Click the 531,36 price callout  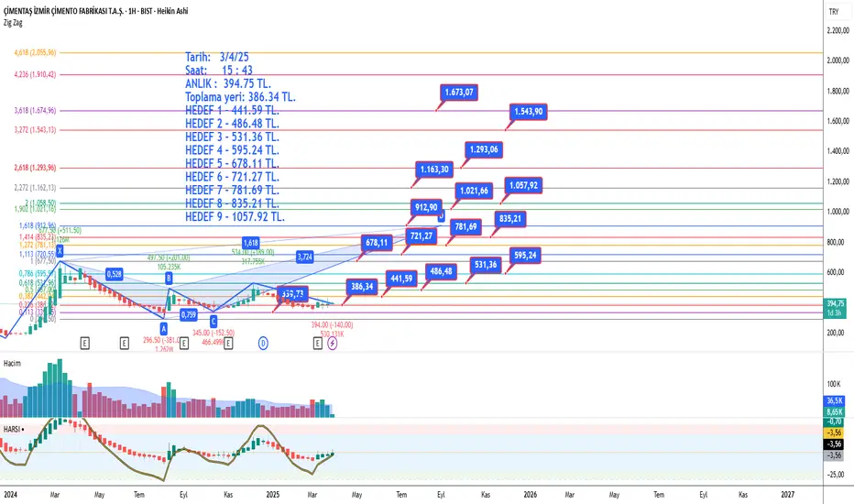tap(486, 265)
